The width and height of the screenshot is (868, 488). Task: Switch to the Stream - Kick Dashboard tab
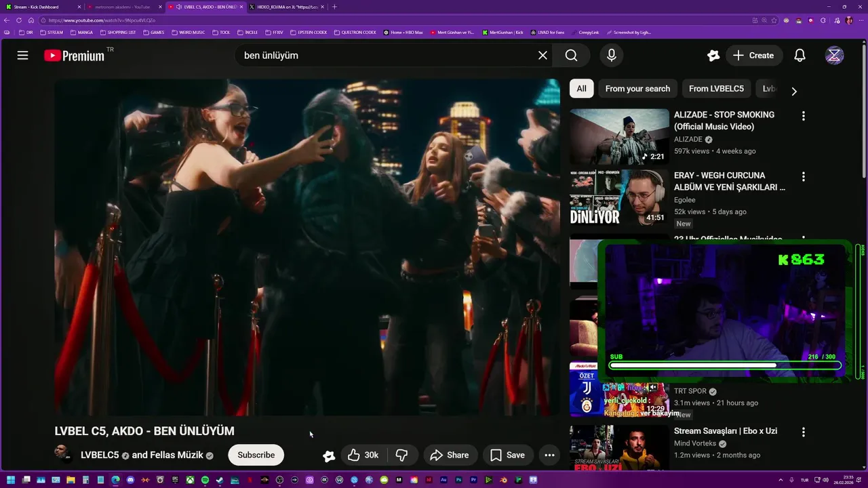point(42,7)
